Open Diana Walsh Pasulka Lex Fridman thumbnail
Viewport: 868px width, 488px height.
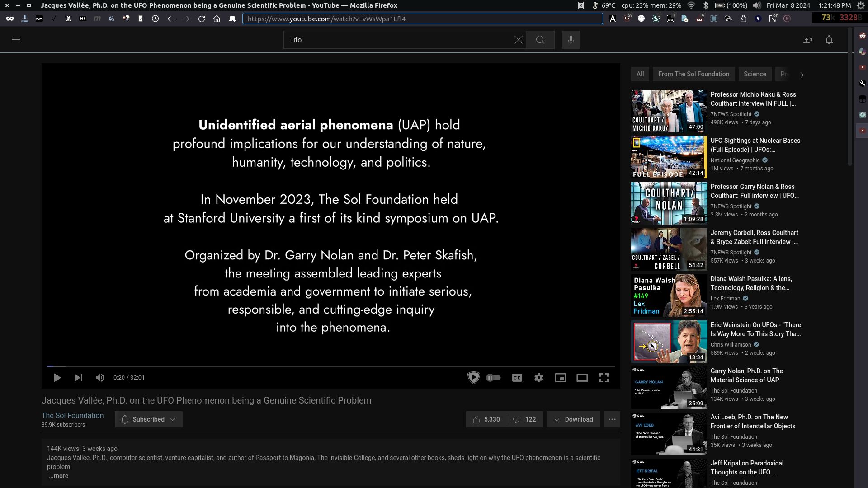(x=669, y=296)
